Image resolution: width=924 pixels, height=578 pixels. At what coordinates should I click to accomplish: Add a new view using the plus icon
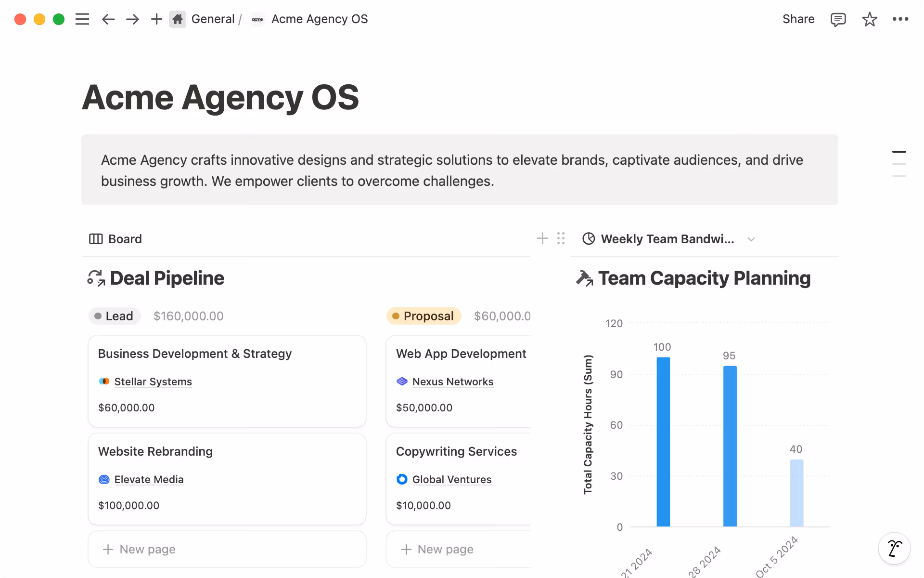(542, 238)
